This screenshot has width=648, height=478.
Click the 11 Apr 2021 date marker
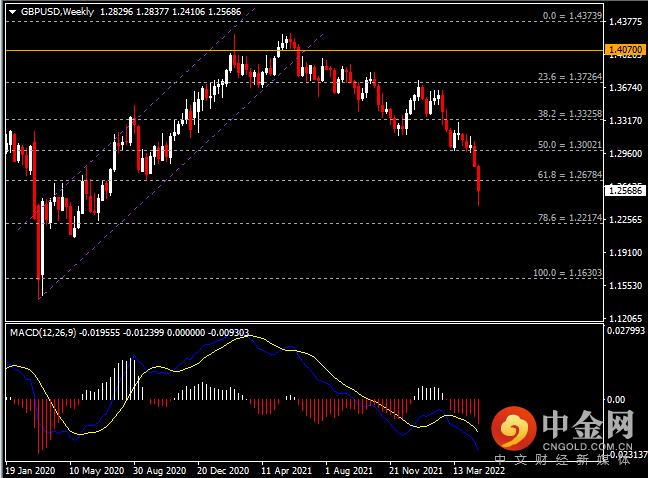coord(286,471)
